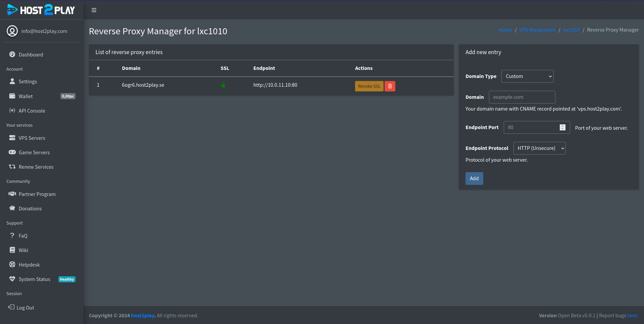Log Out of the session
The width and height of the screenshot is (644, 324).
click(x=42, y=308)
